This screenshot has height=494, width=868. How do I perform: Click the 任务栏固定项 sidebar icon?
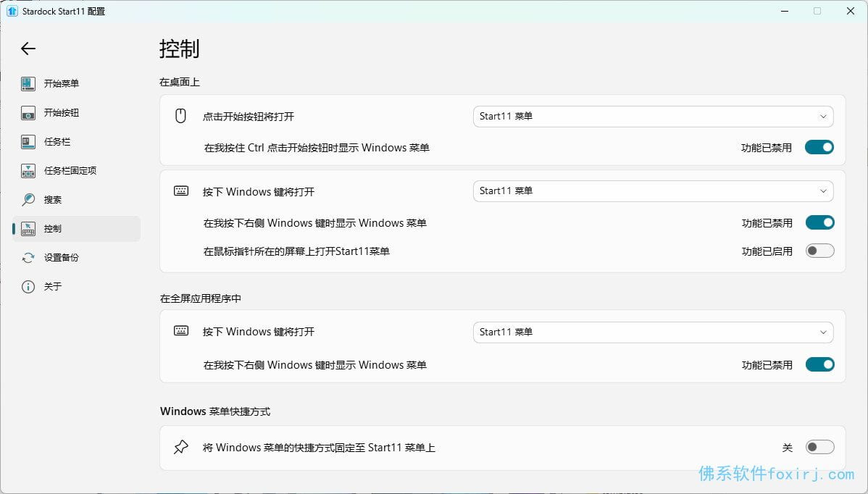click(28, 171)
